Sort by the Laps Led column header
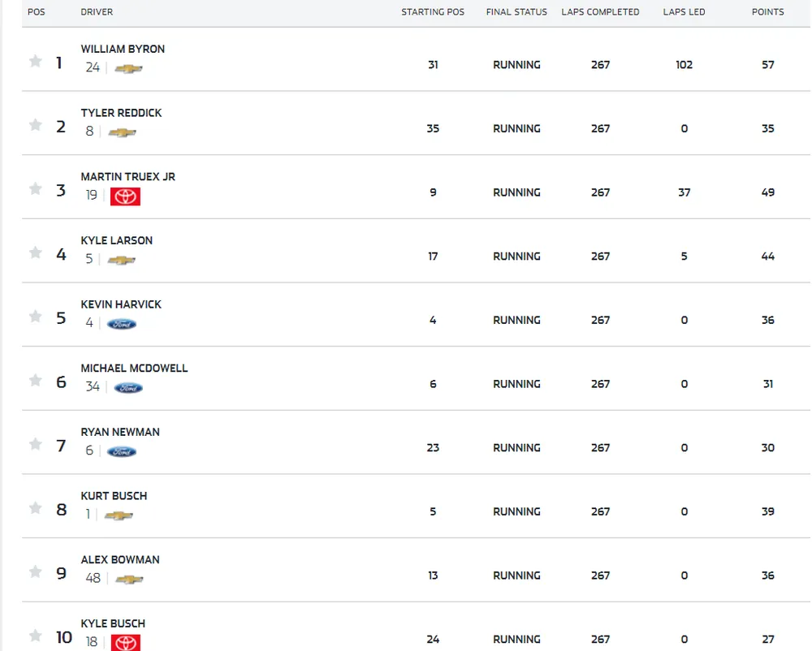Image resolution: width=812 pixels, height=651 pixels. pyautogui.click(x=684, y=12)
